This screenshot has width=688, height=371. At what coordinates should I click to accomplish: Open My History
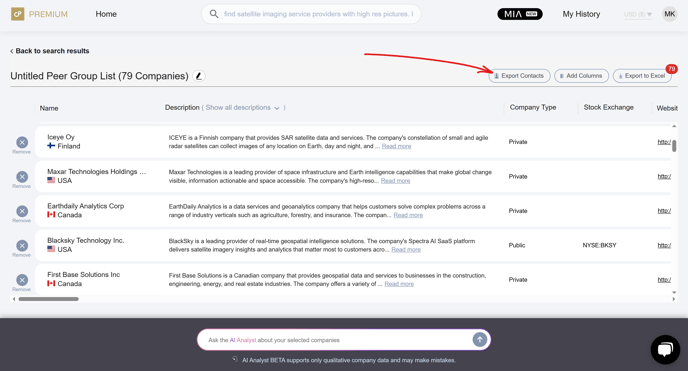[581, 14]
